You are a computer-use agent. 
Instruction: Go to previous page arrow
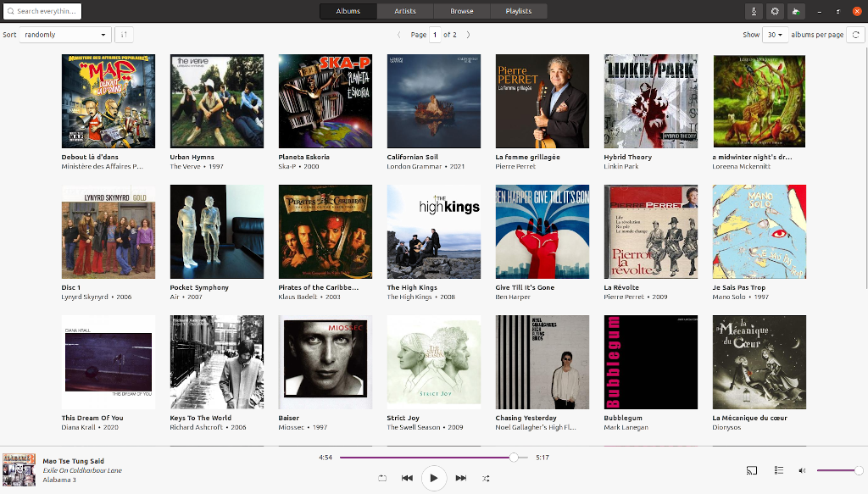coord(398,34)
